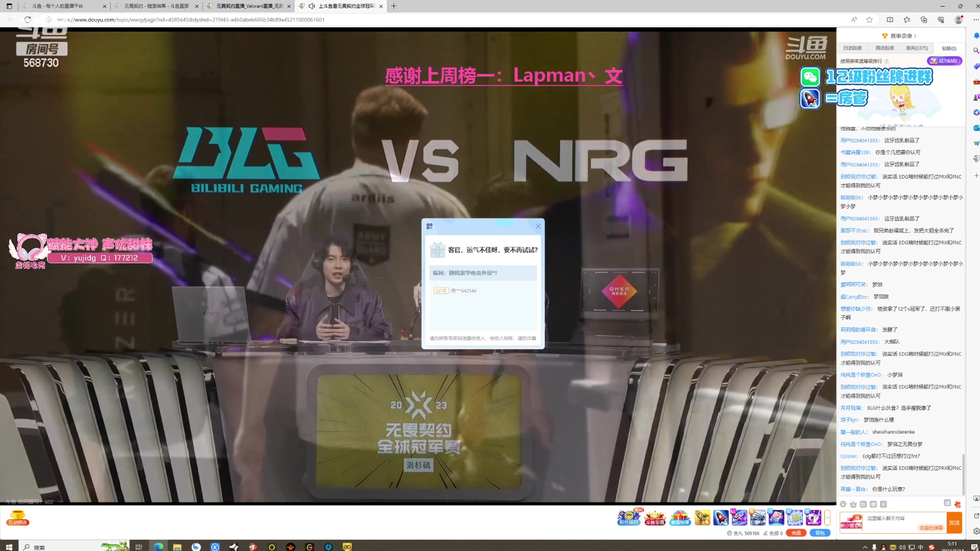980x551 pixels.
Task: Open the 背包 backpack button
Action: tap(820, 533)
